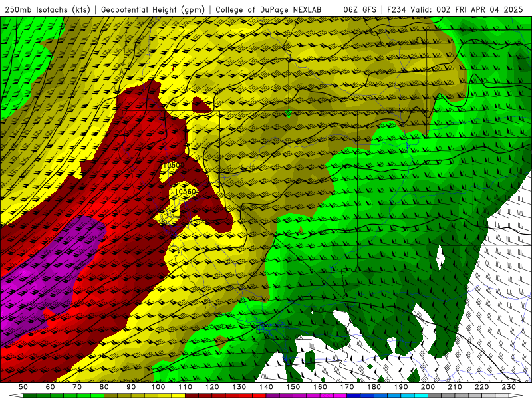Click the 10500 height contour label
Screen dimensions: 532x399
[173, 165]
